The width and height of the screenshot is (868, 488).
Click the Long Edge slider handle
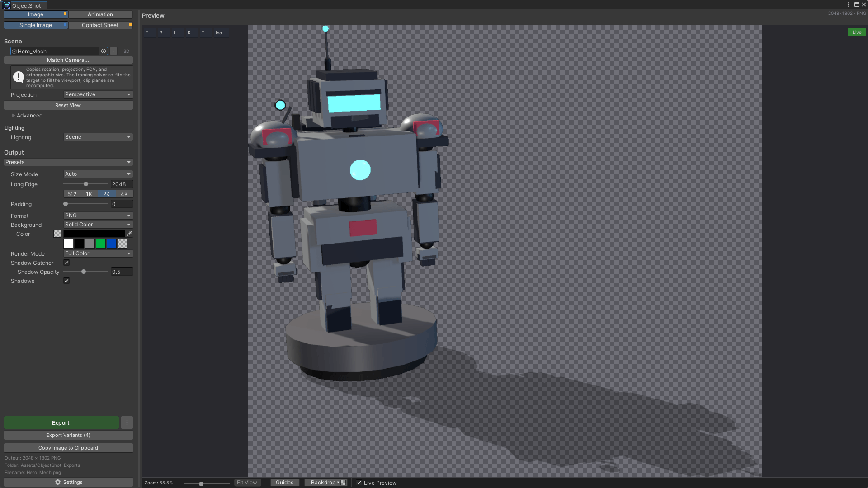point(86,184)
